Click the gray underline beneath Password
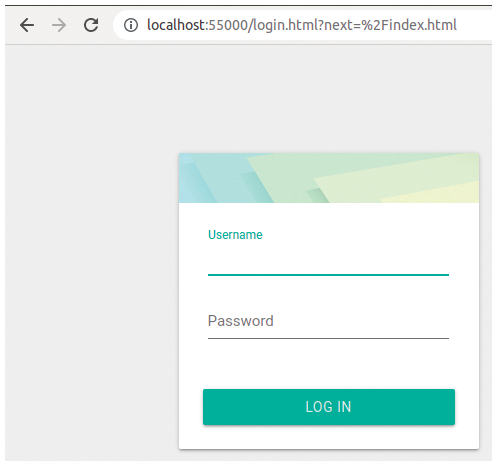497x466 pixels. tap(328, 338)
